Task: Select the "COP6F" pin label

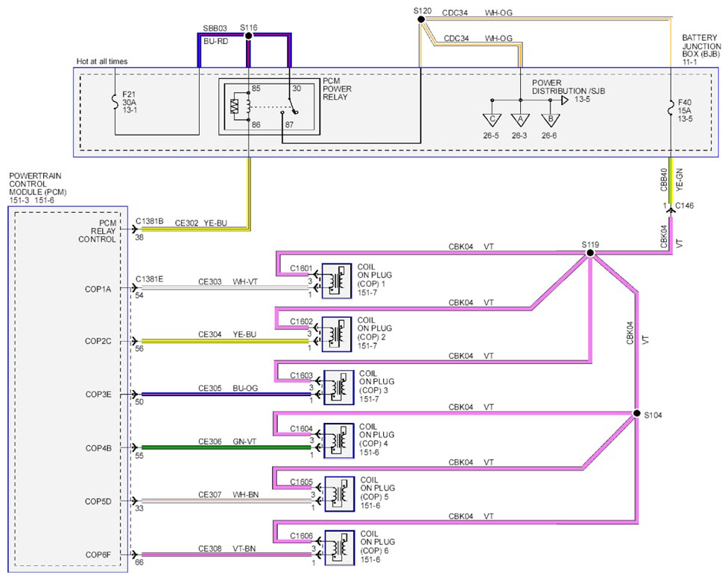Action: click(98, 555)
